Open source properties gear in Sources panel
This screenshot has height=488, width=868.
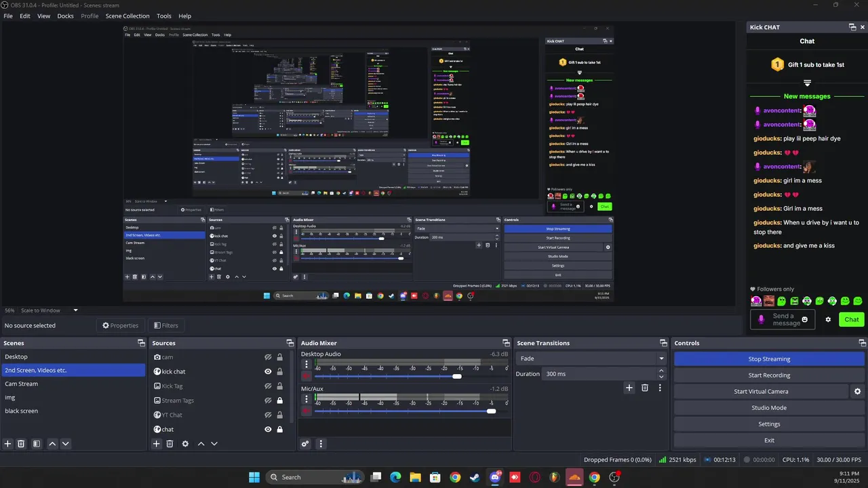point(185,444)
